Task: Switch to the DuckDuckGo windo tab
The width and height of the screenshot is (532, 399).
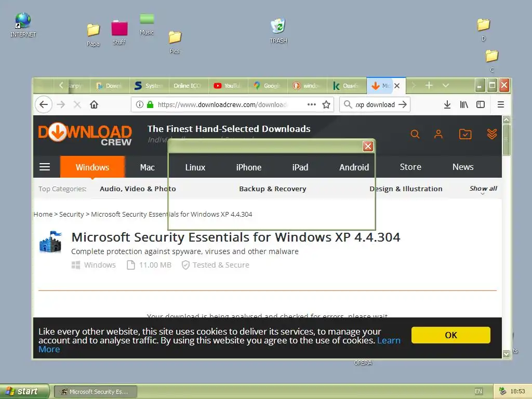Action: click(x=308, y=86)
